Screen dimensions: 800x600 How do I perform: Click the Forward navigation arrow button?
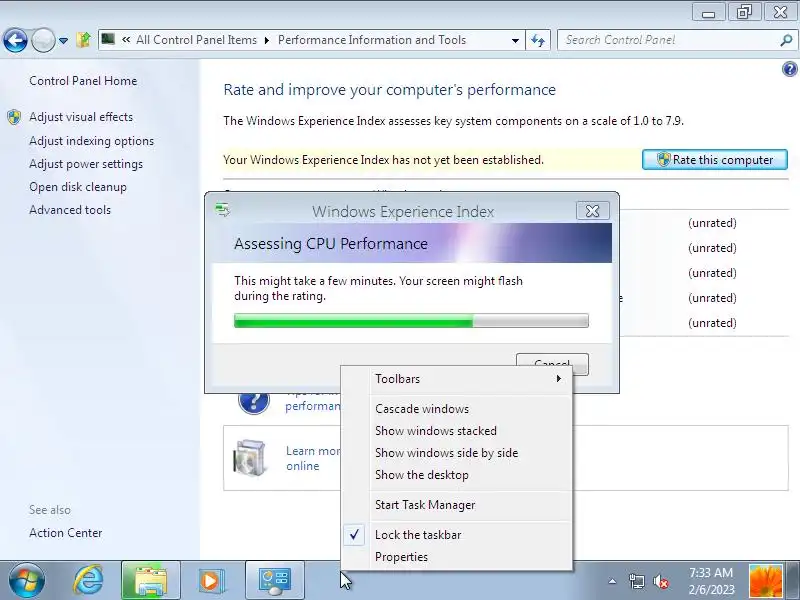click(43, 40)
